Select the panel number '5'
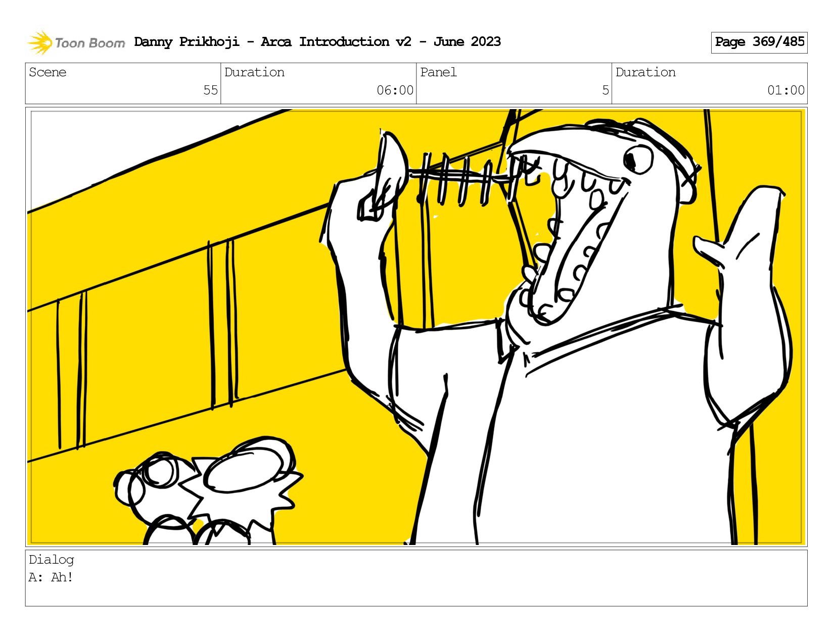This screenshot has height=644, width=834. click(606, 90)
